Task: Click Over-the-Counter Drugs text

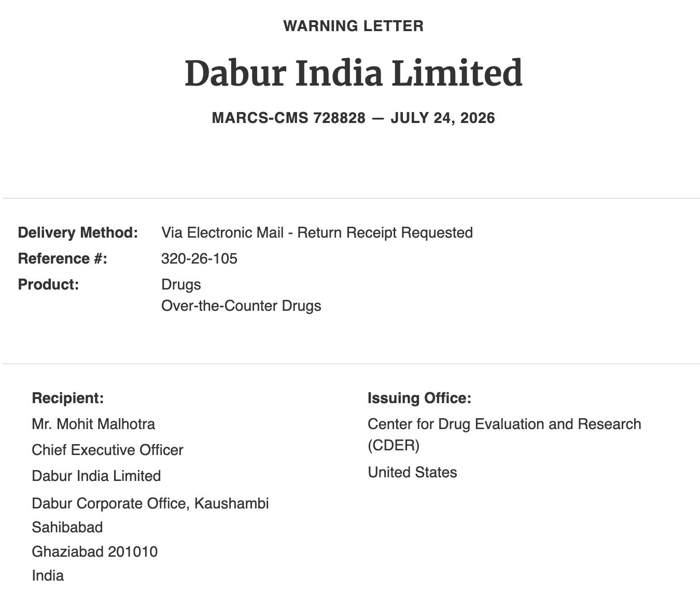Action: [x=241, y=306]
